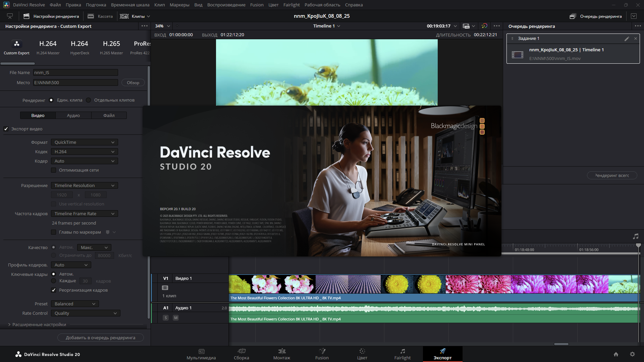Open the Кодер Auto dropdown

[x=85, y=161]
